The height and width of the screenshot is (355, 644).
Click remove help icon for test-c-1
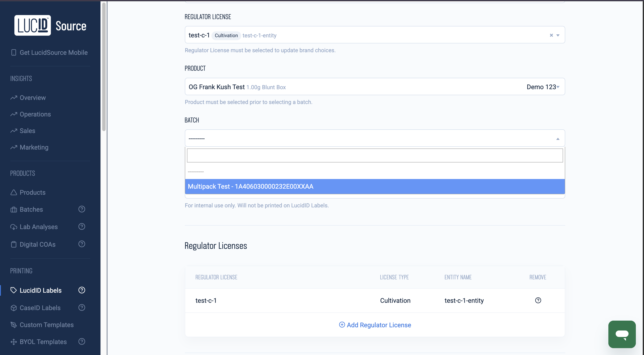[x=538, y=300]
